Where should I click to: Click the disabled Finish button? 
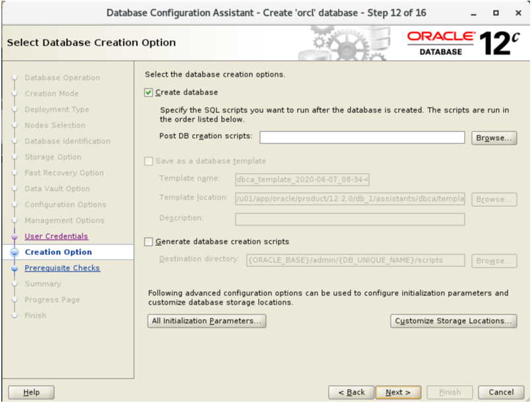(449, 392)
